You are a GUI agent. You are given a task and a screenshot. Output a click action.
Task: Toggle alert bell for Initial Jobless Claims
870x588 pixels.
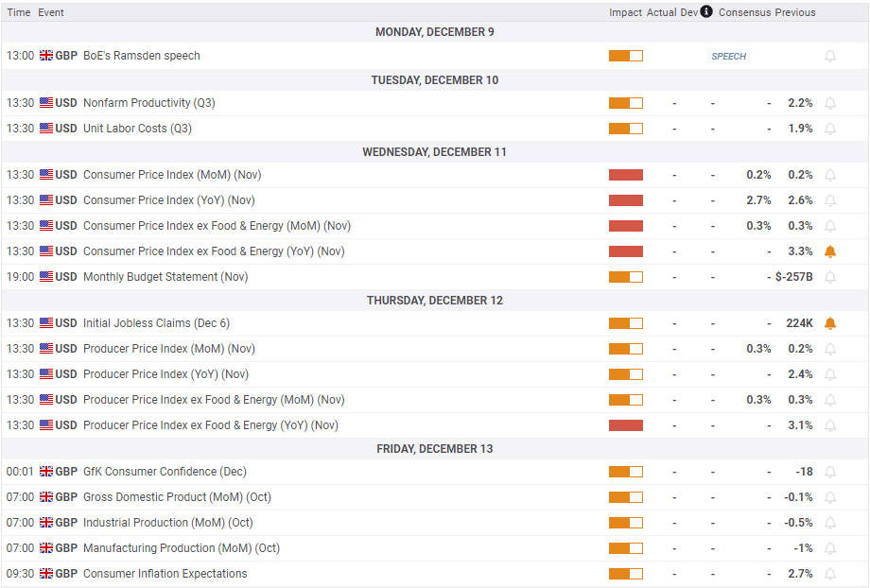[830, 323]
